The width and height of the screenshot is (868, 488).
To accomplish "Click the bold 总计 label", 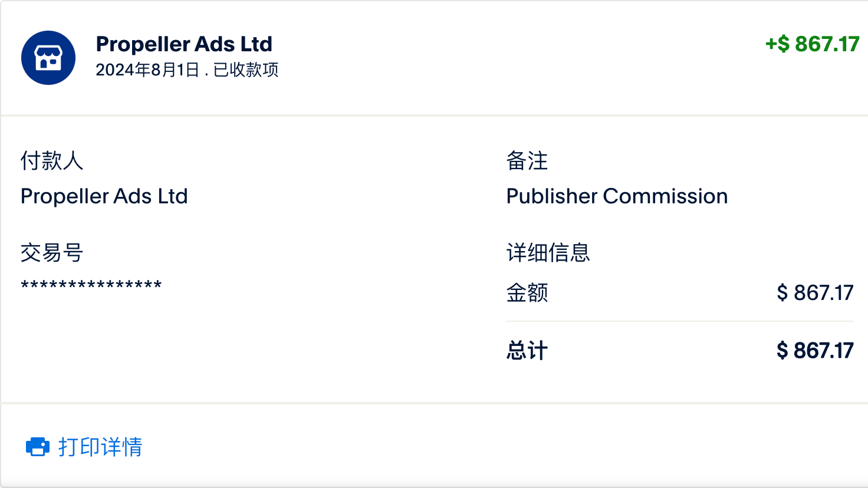I will click(x=527, y=351).
